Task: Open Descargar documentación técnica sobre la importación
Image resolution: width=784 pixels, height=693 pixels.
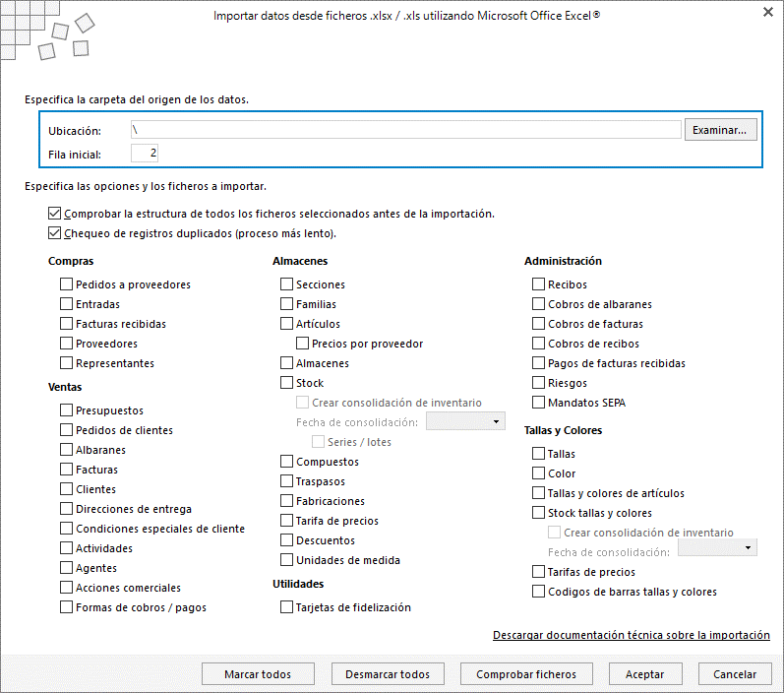Action: pos(631,635)
